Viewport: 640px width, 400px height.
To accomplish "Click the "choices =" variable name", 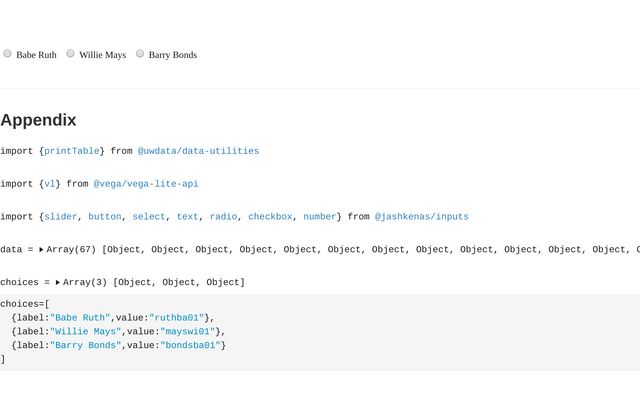I will click(x=24, y=282).
